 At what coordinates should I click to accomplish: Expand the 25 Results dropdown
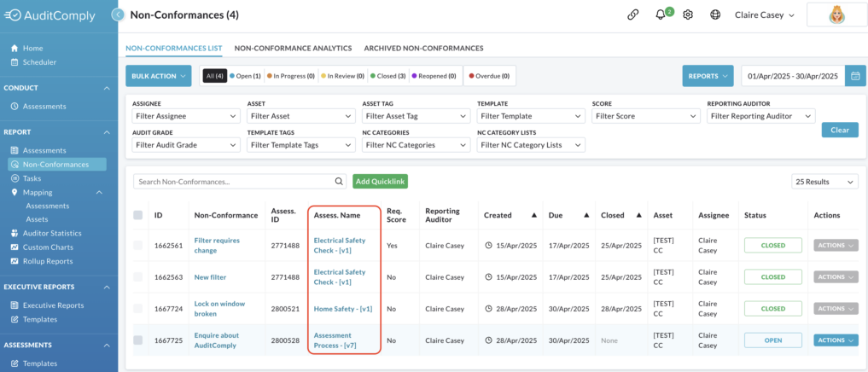pyautogui.click(x=824, y=182)
